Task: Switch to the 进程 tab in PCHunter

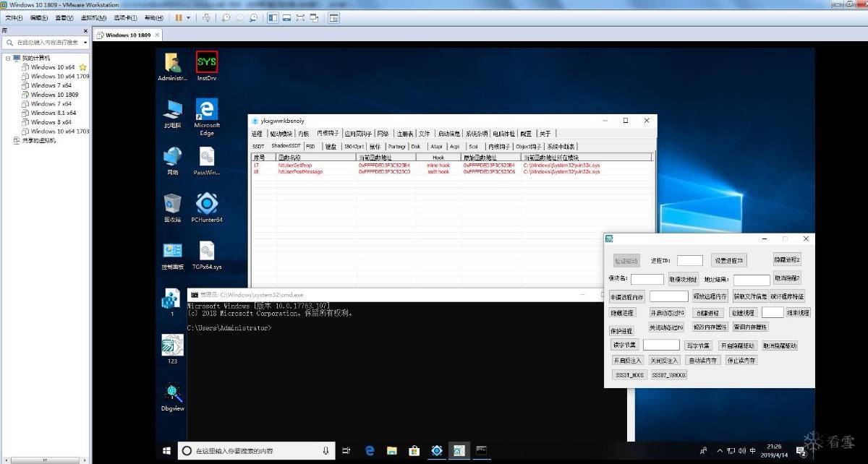Action: coord(257,134)
